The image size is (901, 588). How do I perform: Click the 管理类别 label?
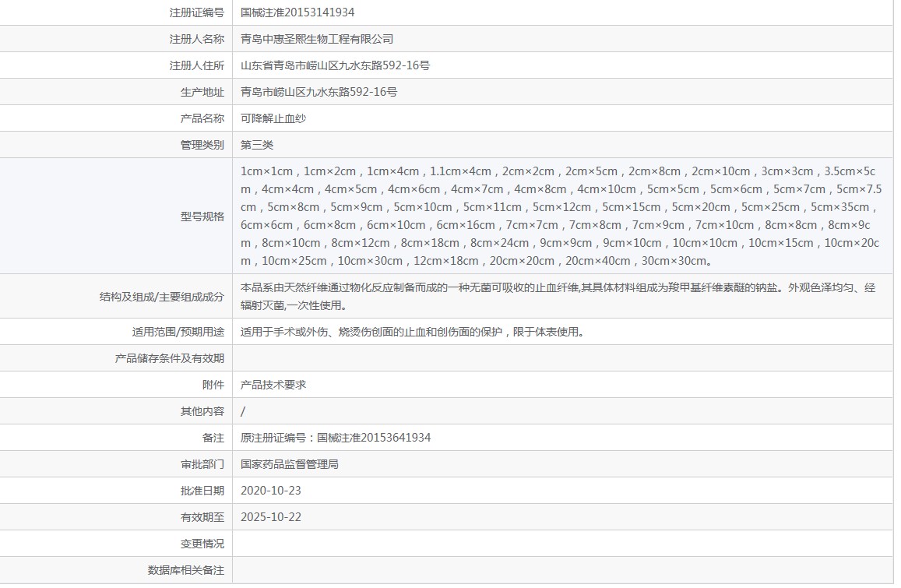pos(202,144)
